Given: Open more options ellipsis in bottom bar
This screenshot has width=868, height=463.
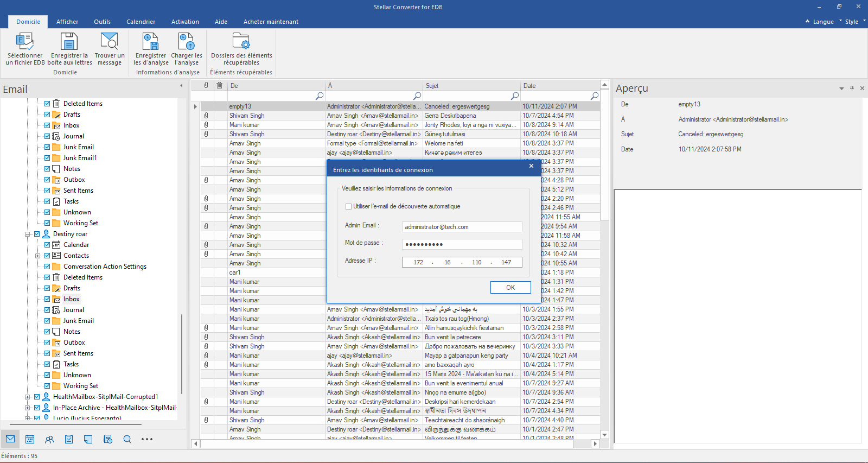Looking at the screenshot, I should point(147,439).
